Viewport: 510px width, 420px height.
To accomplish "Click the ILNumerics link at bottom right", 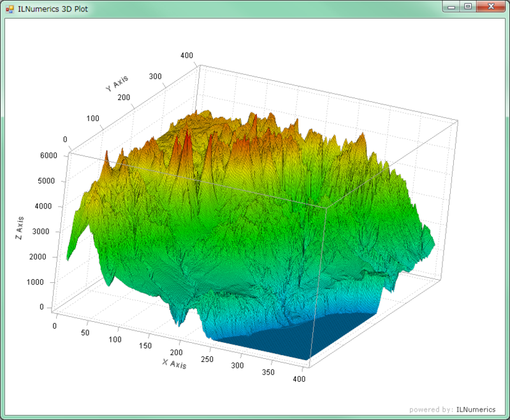I will pyautogui.click(x=476, y=410).
